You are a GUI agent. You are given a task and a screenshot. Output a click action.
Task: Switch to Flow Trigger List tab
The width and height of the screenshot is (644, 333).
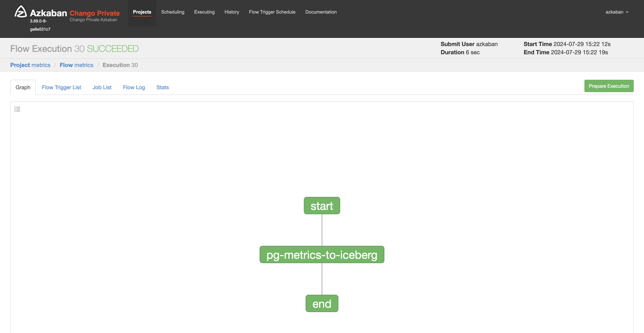[61, 87]
